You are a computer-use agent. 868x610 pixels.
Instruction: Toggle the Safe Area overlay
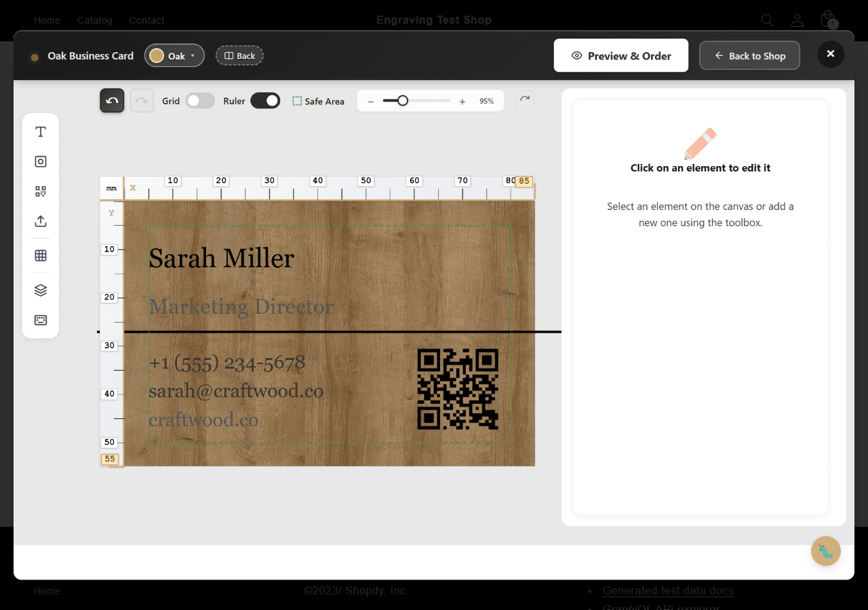(x=318, y=100)
